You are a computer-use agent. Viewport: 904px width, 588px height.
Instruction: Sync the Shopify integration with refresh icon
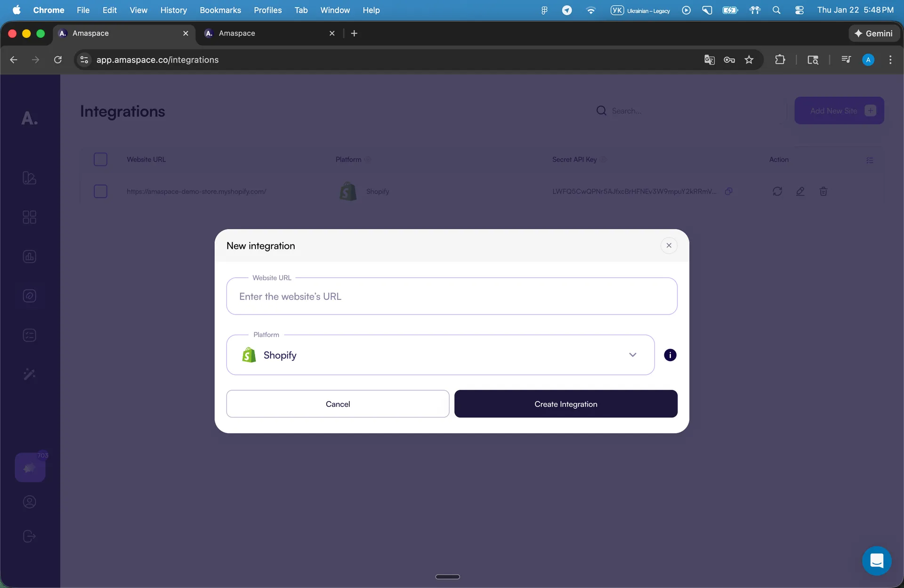777,191
